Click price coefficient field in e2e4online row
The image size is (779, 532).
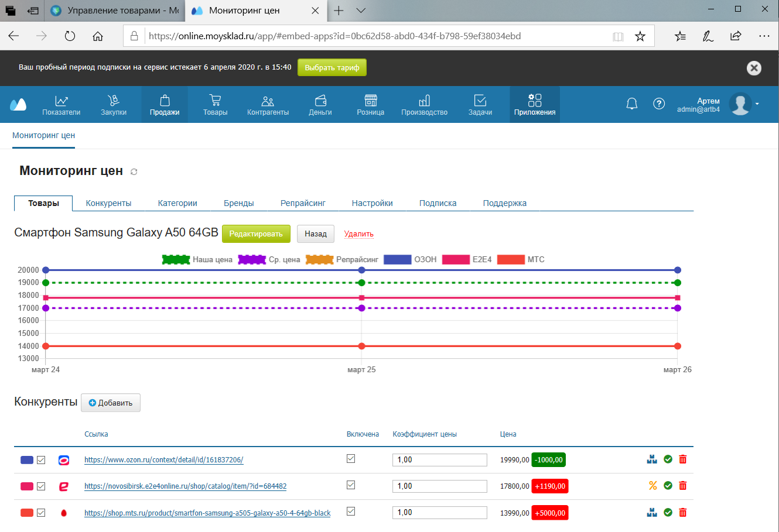440,486
